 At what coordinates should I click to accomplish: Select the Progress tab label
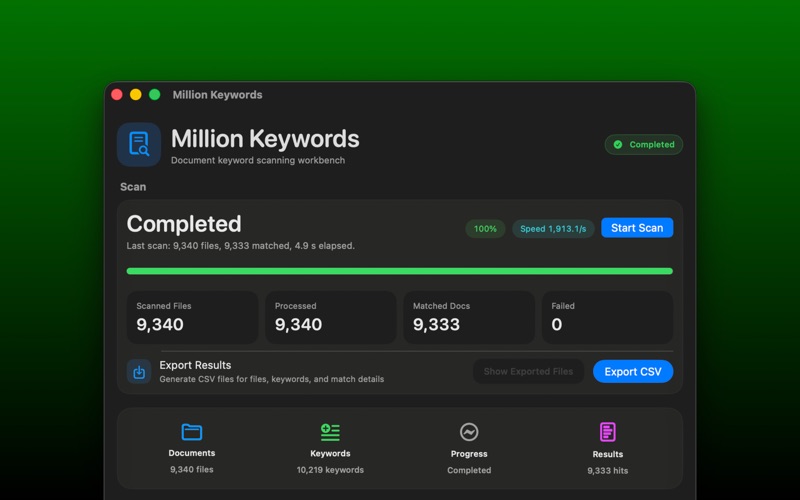pos(469,454)
